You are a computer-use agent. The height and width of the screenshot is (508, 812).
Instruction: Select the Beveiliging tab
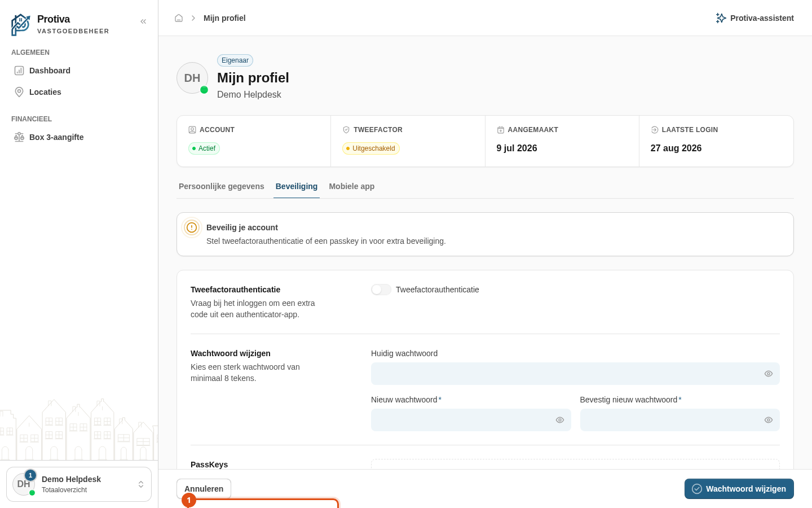click(297, 186)
